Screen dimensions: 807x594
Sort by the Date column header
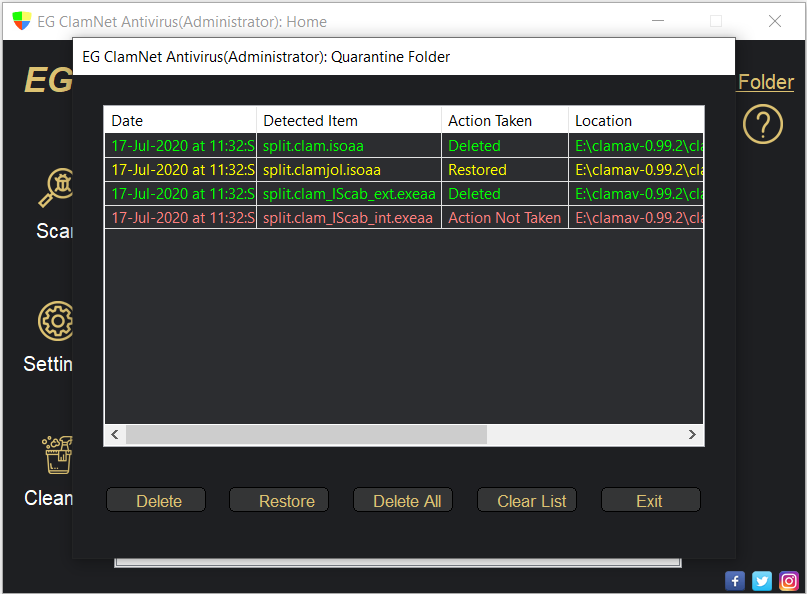[180, 120]
